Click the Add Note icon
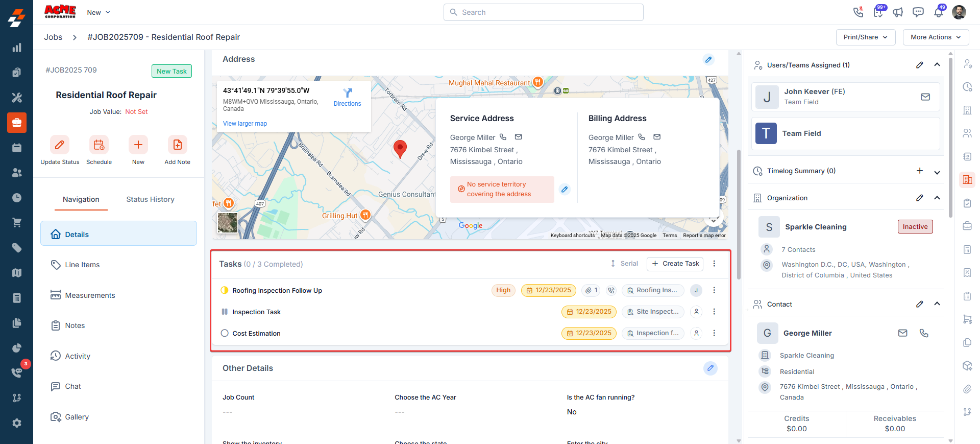This screenshot has height=444, width=980. [x=177, y=145]
